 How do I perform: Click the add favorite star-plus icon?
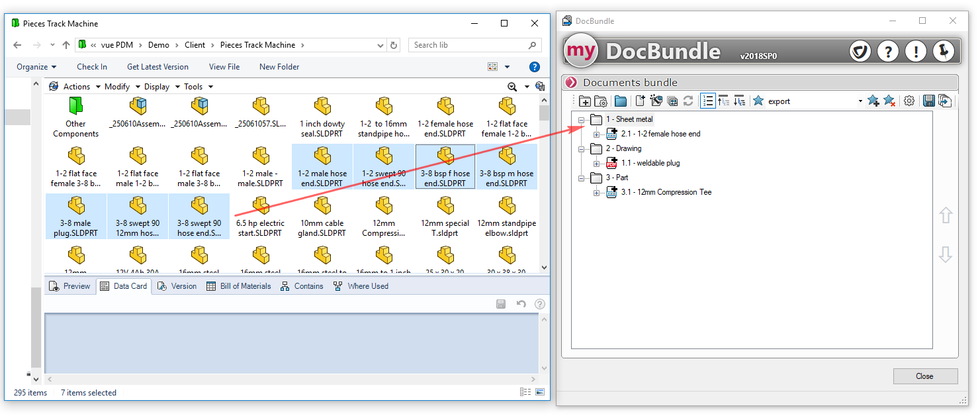873,101
